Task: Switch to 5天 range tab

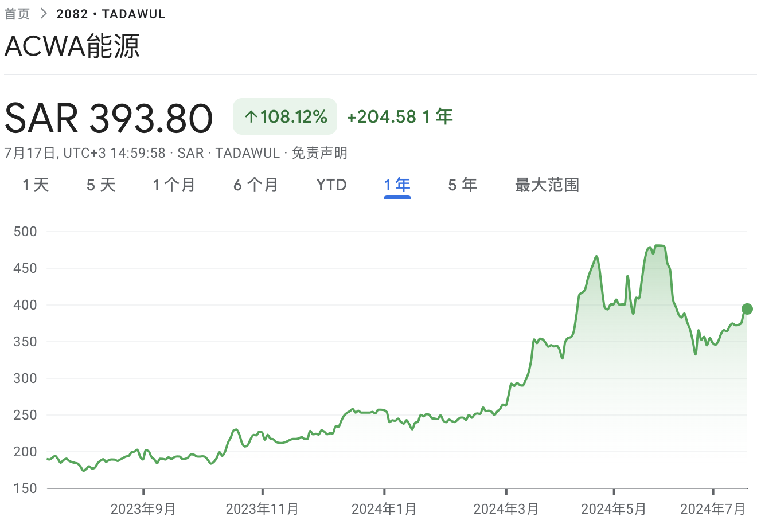Action: point(101,185)
